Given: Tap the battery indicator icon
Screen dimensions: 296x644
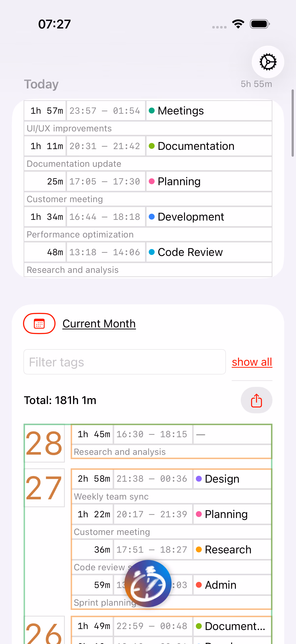Looking at the screenshot, I should click(260, 24).
